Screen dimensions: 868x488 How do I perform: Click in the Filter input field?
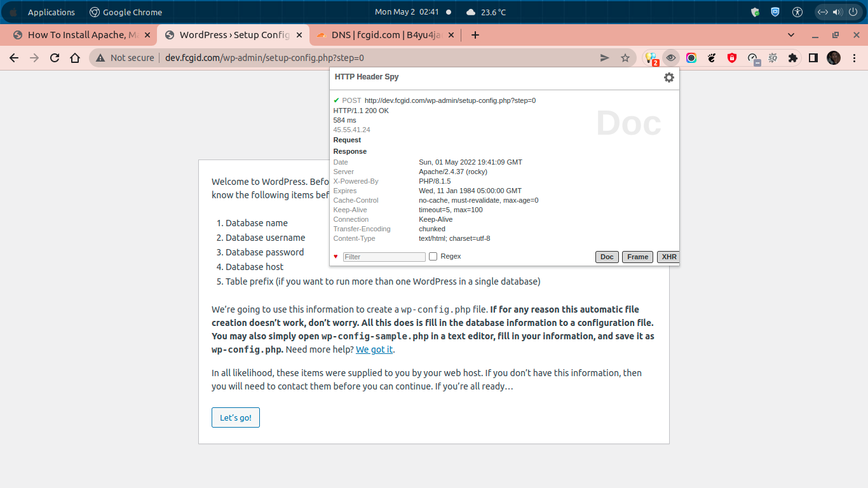[x=384, y=257]
